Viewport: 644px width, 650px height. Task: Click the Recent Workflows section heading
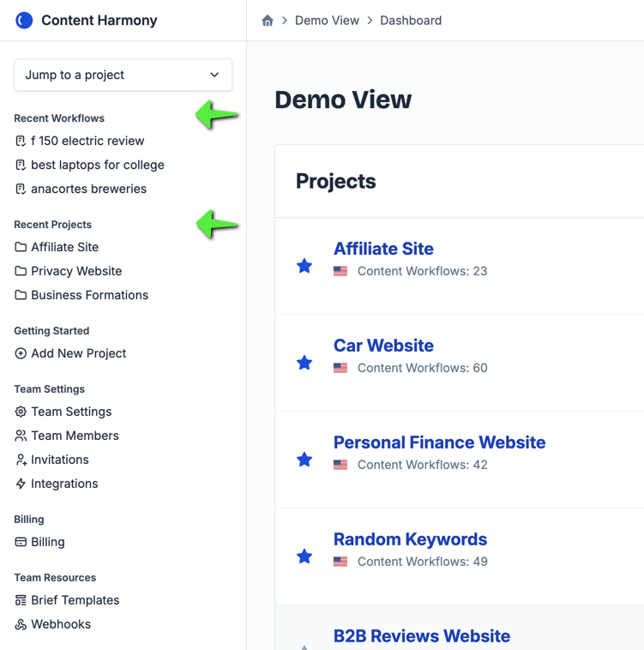[x=59, y=118]
